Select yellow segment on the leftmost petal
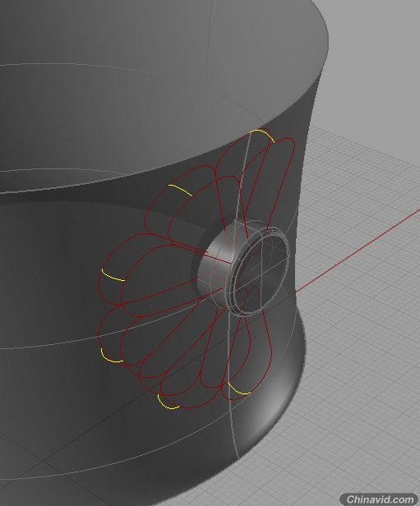Screen dimensions: 420x506 pyautogui.click(x=112, y=276)
